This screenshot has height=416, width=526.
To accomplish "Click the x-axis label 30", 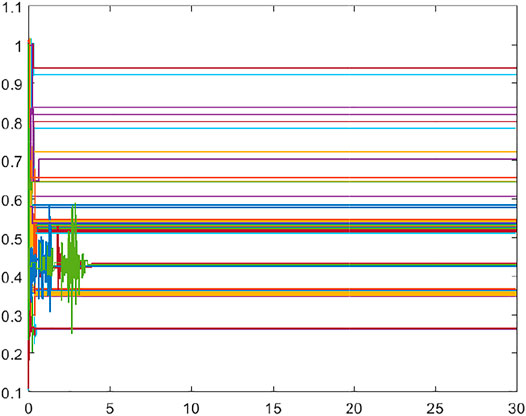I will 517,409.
